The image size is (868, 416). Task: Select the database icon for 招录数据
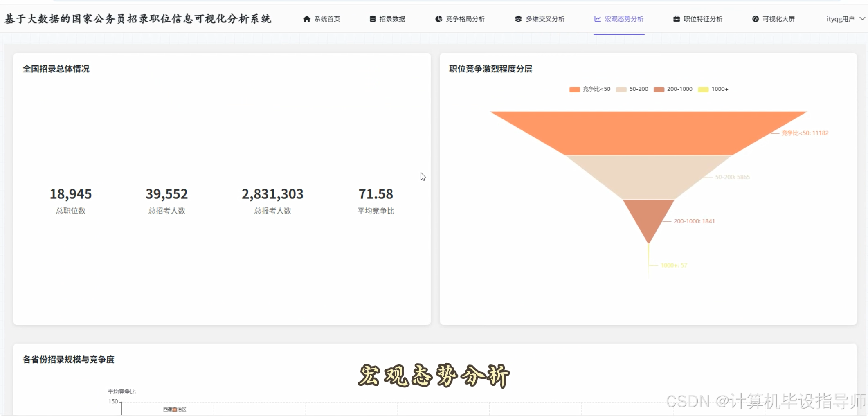pos(372,19)
